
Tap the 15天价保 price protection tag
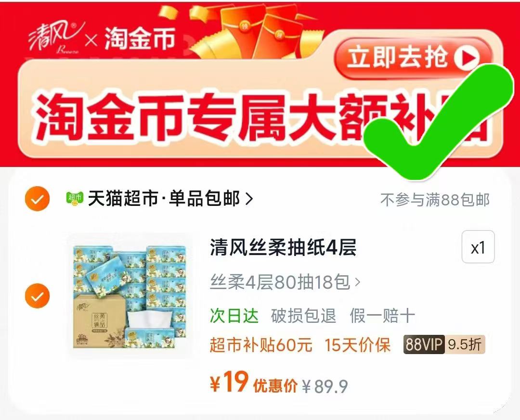tap(357, 345)
